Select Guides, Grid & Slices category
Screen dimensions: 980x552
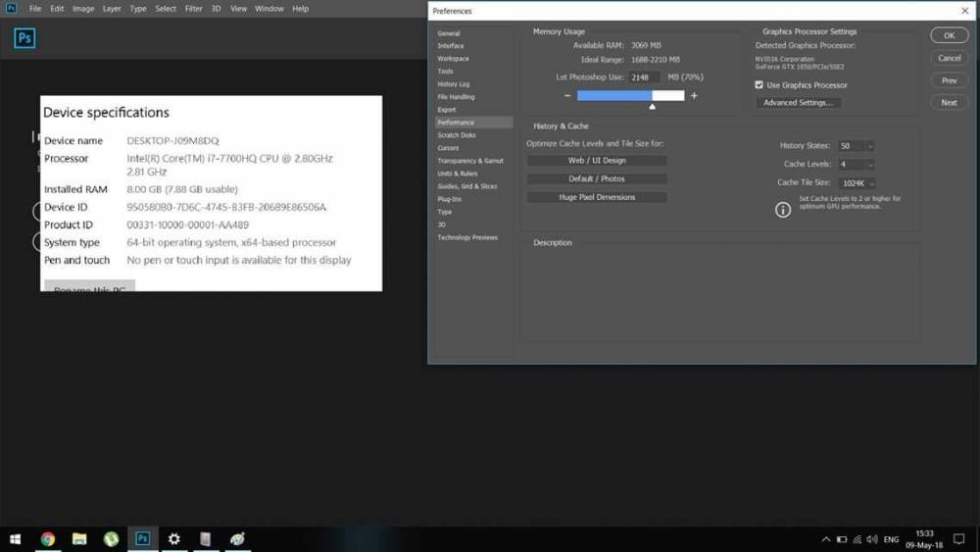pyautogui.click(x=466, y=186)
